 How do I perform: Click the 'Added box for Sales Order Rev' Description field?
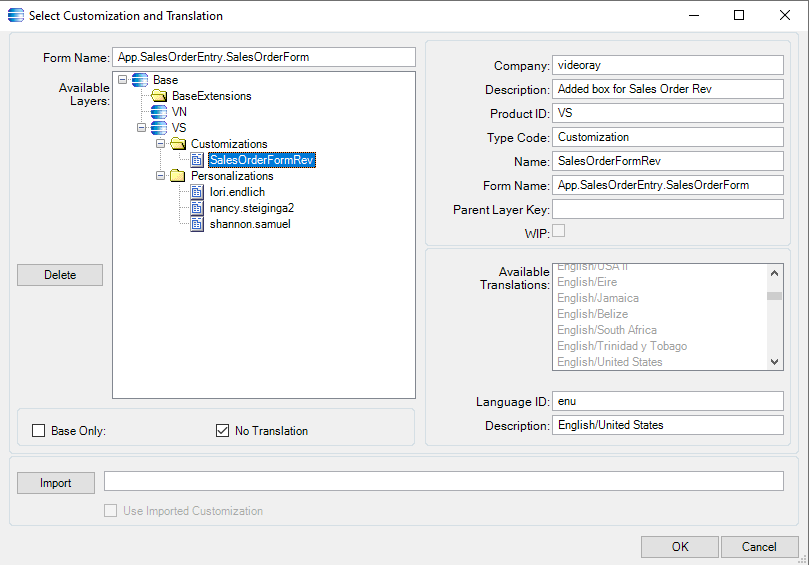coord(668,89)
